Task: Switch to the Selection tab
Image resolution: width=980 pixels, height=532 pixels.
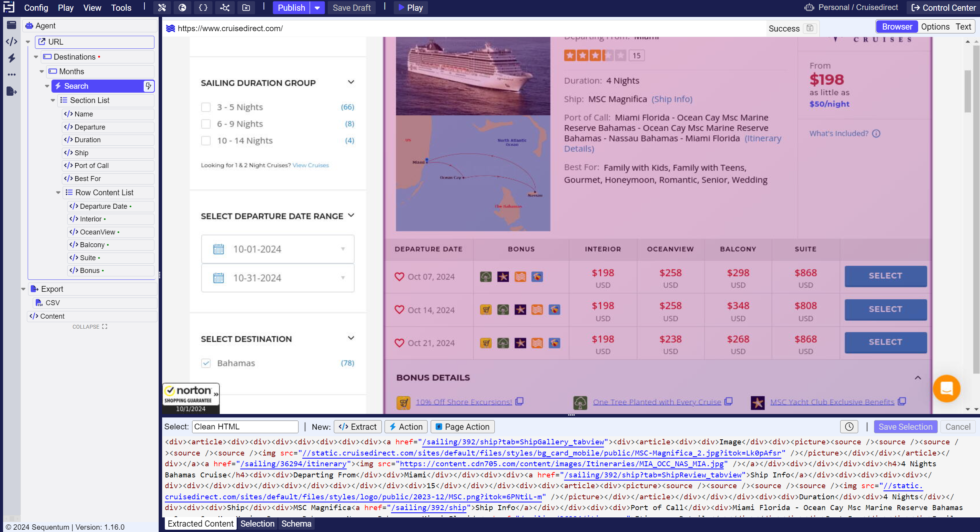Action: coord(257,524)
